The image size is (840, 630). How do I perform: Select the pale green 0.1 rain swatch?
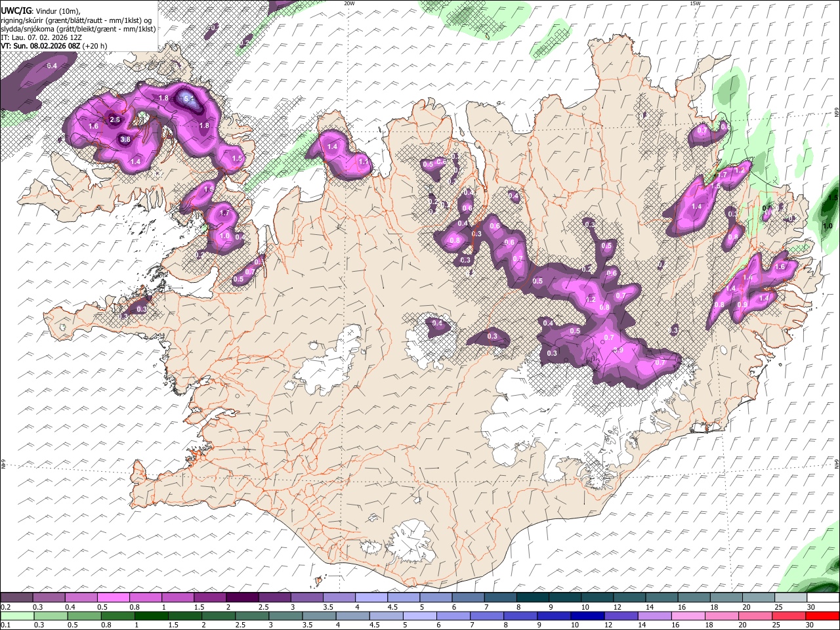[17, 616]
